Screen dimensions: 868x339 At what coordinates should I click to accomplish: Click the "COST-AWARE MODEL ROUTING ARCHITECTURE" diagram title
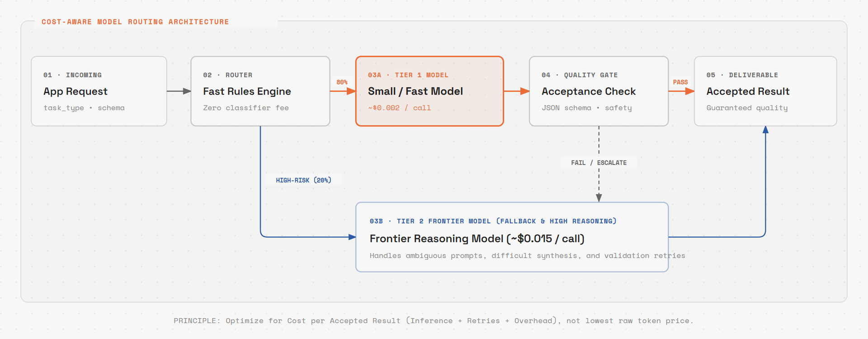(x=135, y=22)
